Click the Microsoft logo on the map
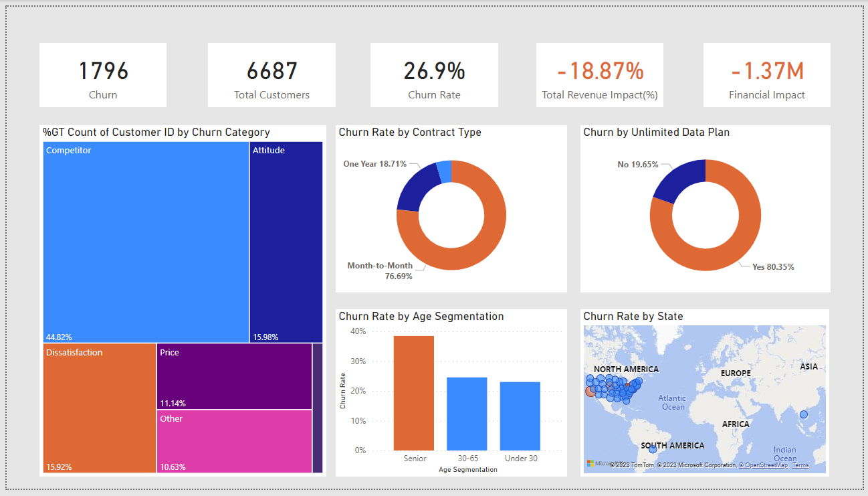 coord(590,463)
